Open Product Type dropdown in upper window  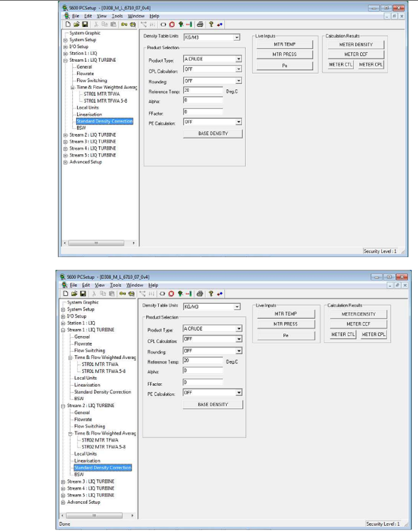point(239,59)
